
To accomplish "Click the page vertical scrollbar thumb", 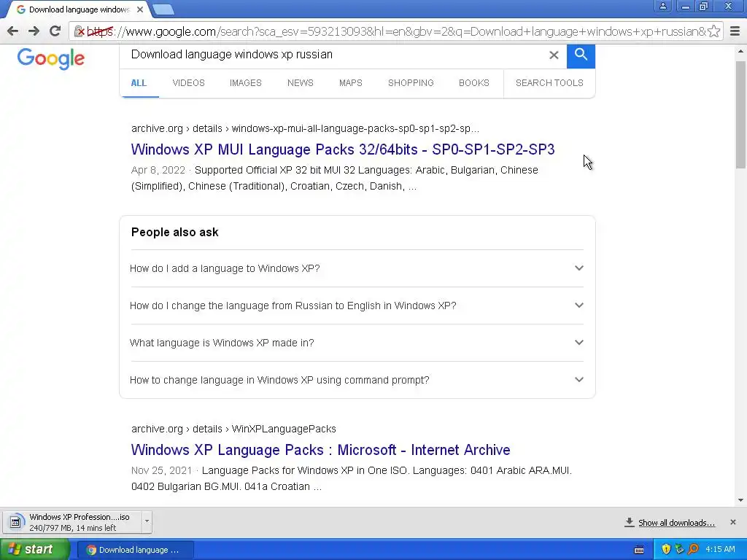I will pyautogui.click(x=741, y=114).
